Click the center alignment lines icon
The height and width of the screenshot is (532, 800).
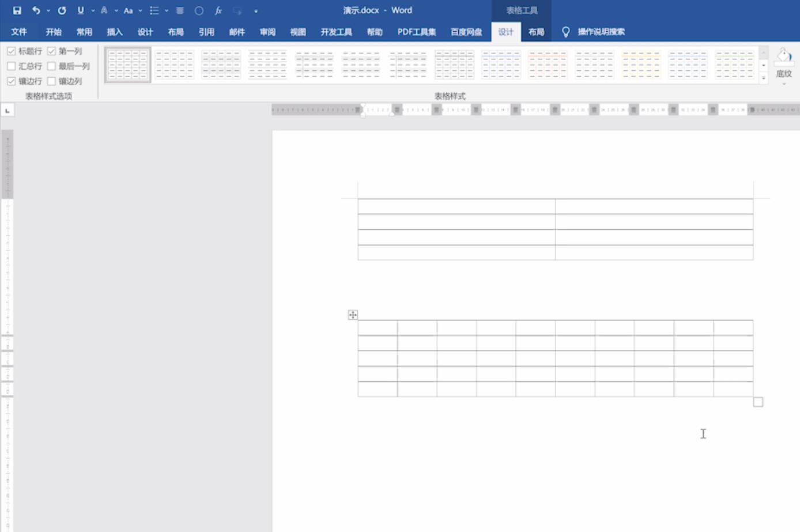tap(180, 10)
